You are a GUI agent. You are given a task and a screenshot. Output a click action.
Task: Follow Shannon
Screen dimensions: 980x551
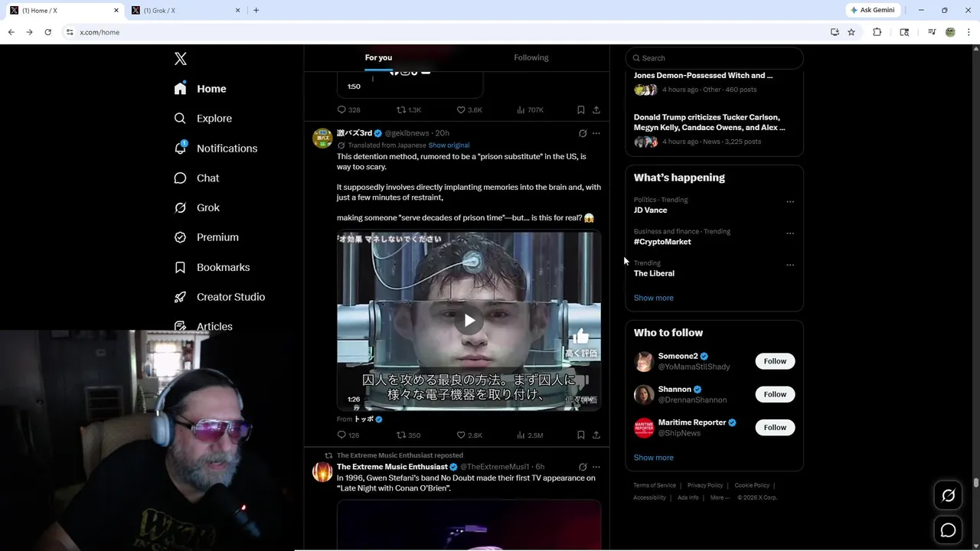(775, 394)
